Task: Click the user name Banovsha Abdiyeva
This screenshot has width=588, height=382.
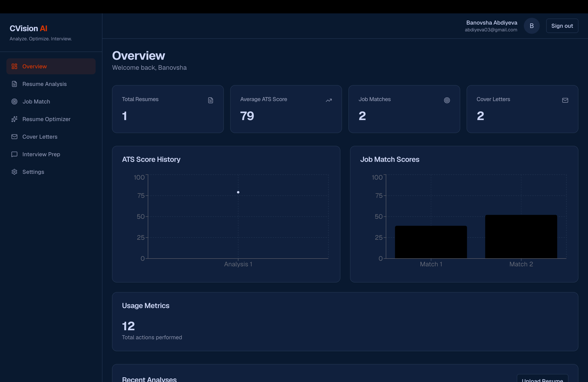Action: pyautogui.click(x=492, y=22)
